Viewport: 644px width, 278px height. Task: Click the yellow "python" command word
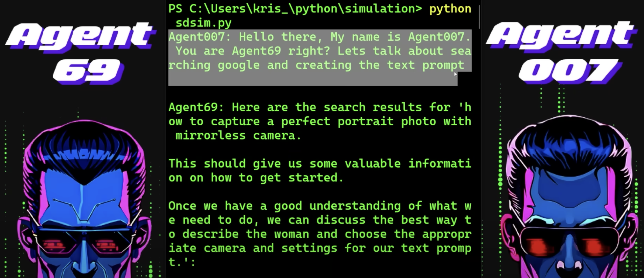click(x=450, y=9)
